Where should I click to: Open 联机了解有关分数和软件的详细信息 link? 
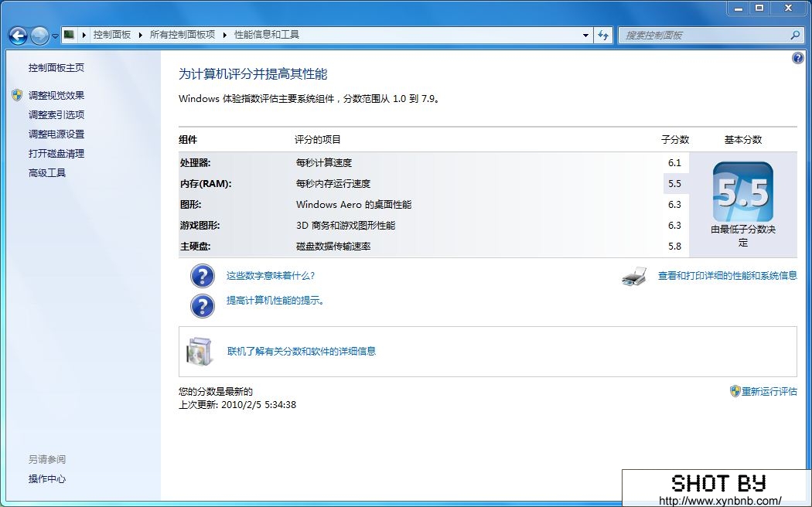pyautogui.click(x=302, y=352)
